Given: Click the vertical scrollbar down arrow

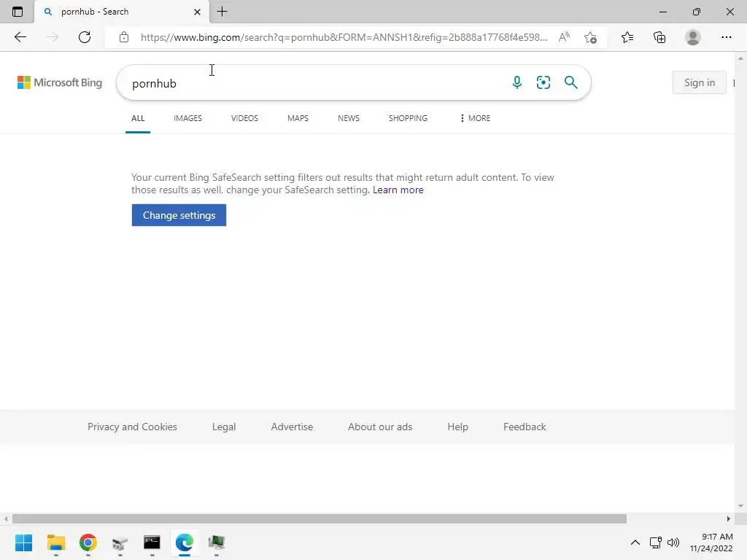Looking at the screenshot, I should (740, 506).
